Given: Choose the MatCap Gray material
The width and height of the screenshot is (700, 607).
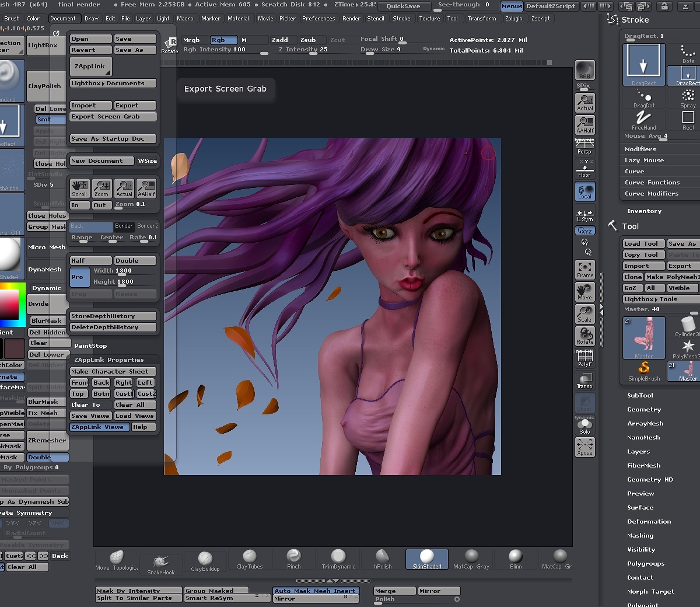Looking at the screenshot, I should (x=471, y=559).
